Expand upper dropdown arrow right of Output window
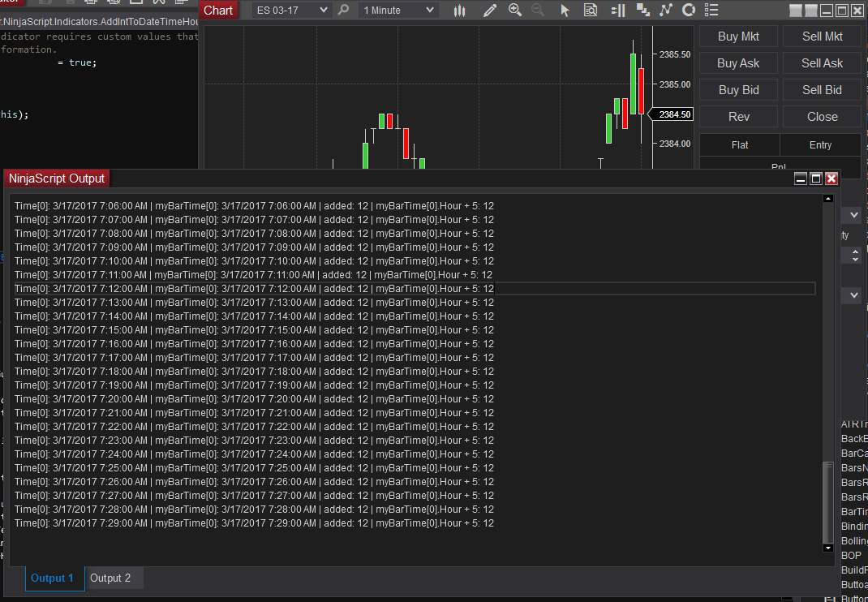Screen dimensions: 868x602 point(853,215)
